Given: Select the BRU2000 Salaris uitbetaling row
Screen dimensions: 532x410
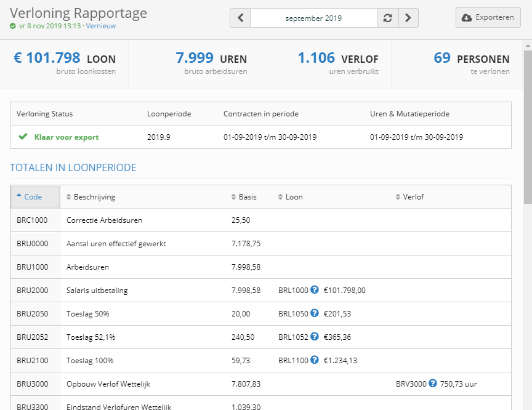Looking at the screenshot, I should click(260, 291).
